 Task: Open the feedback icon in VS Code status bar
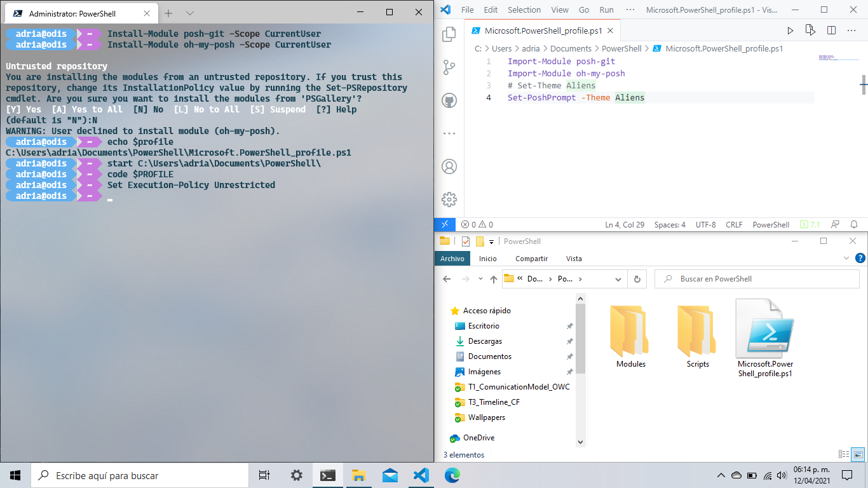point(835,224)
